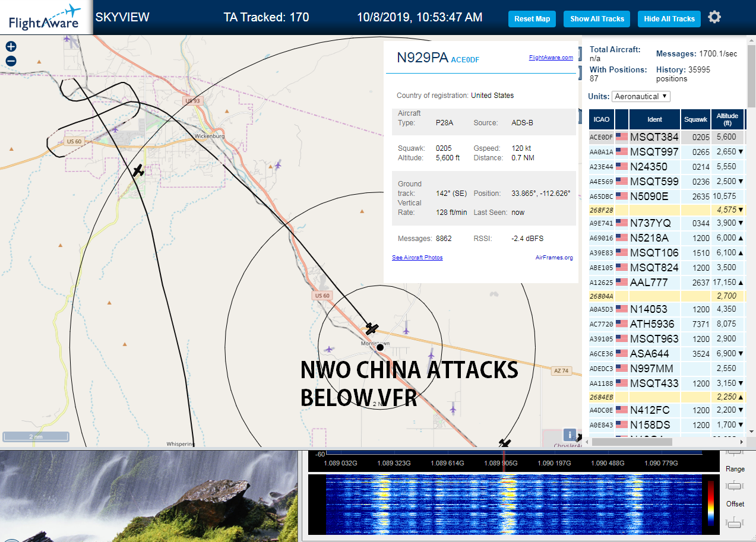The image size is (756, 542).
Task: Click the horizontal scrollbar left arrow
Action: tap(587, 442)
